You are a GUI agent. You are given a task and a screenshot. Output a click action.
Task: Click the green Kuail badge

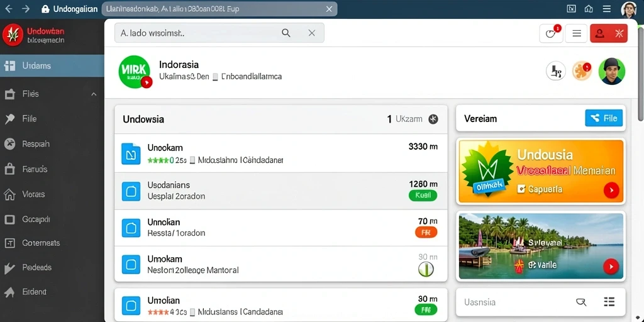coord(423,196)
